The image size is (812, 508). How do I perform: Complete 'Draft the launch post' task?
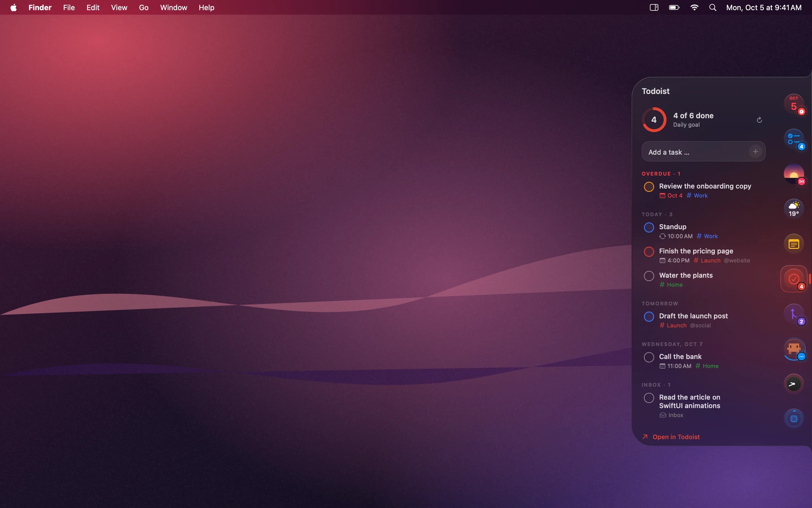649,316
